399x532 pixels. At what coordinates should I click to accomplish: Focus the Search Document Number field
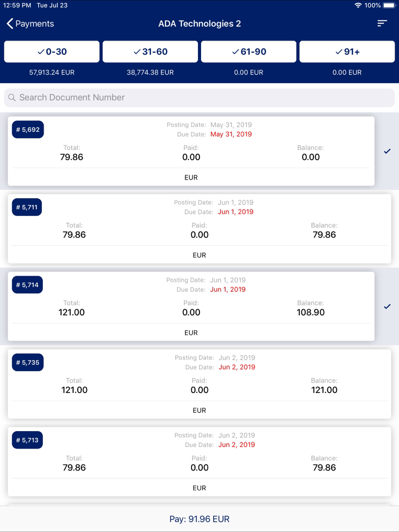(199, 98)
